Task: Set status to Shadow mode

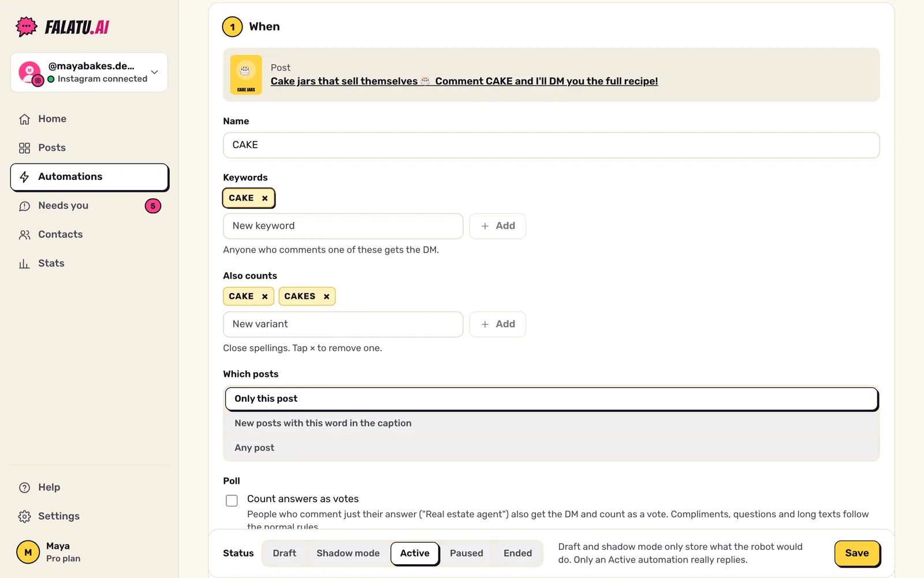Action: click(x=348, y=554)
